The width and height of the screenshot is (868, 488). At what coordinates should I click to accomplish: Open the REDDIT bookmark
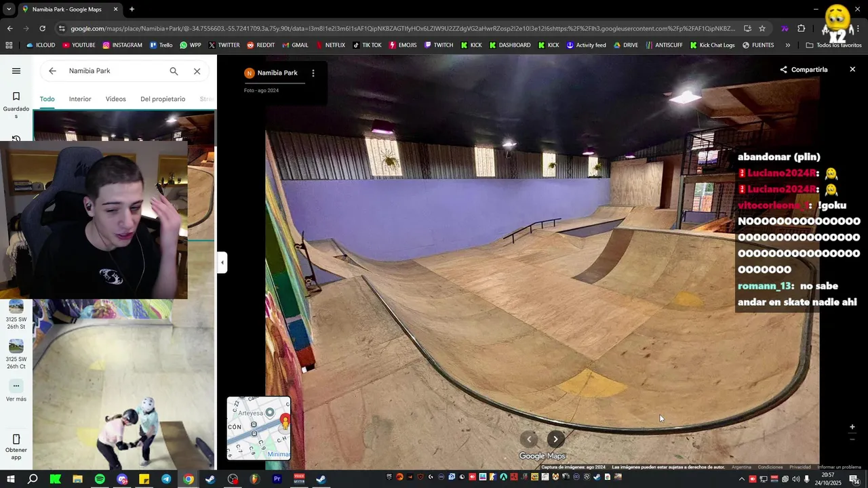tap(261, 45)
